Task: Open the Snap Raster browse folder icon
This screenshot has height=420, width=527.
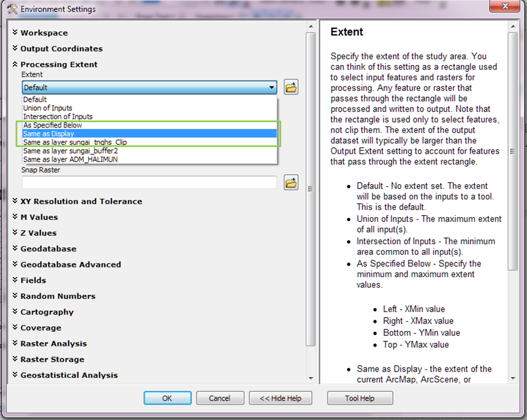Action: click(291, 182)
